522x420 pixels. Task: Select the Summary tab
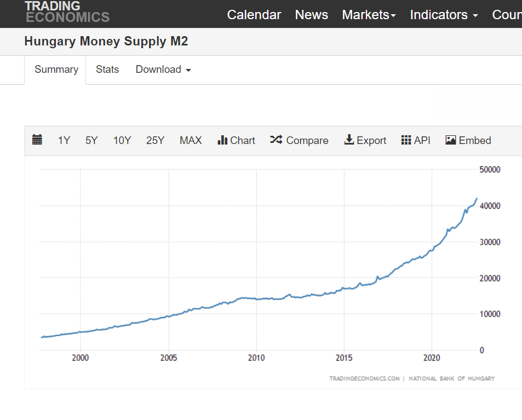pos(56,70)
